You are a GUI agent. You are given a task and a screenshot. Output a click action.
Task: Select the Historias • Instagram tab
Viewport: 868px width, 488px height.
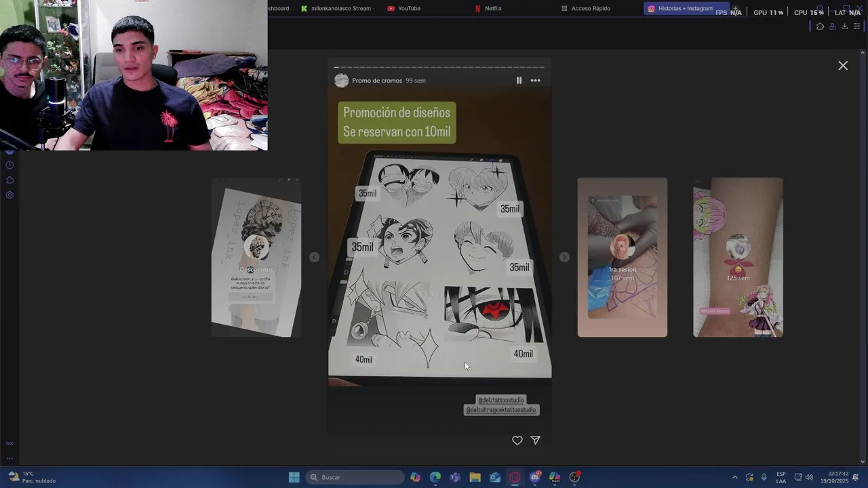tap(685, 8)
